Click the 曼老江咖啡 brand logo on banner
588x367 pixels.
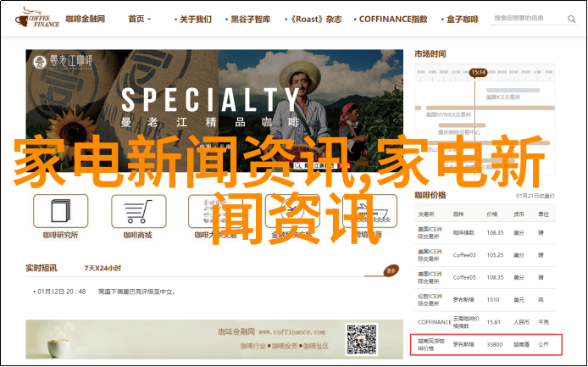(x=63, y=62)
